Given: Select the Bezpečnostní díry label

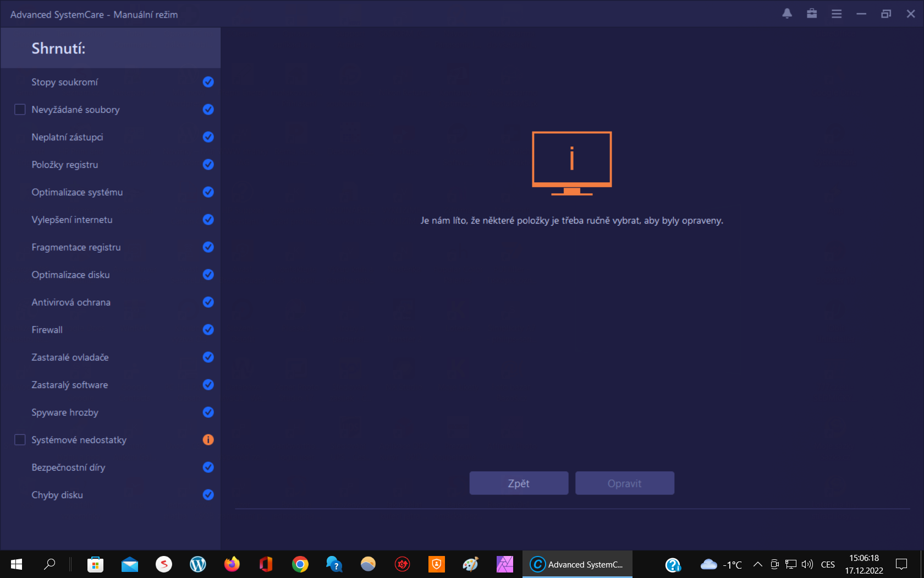Looking at the screenshot, I should [68, 467].
